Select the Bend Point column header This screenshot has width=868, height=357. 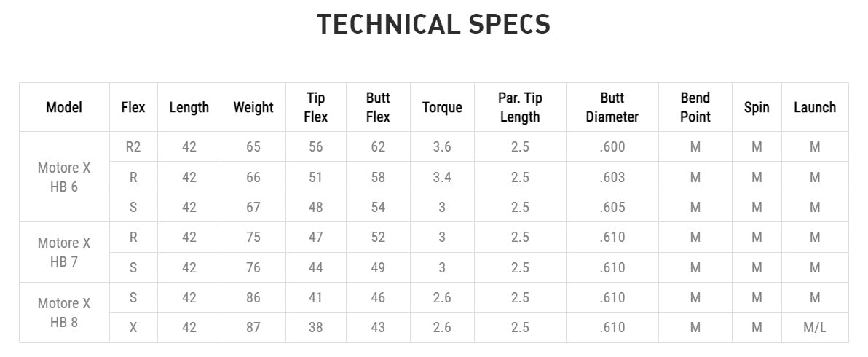(695, 107)
